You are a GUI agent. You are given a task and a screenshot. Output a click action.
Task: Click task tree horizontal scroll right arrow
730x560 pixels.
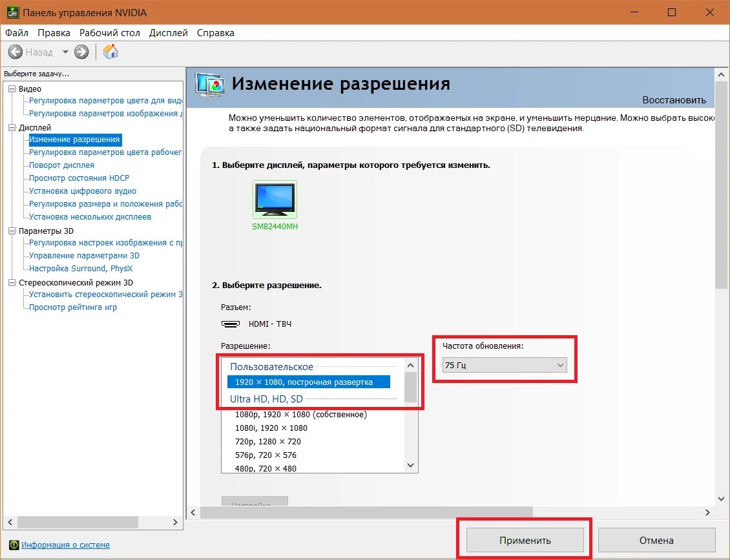175,523
